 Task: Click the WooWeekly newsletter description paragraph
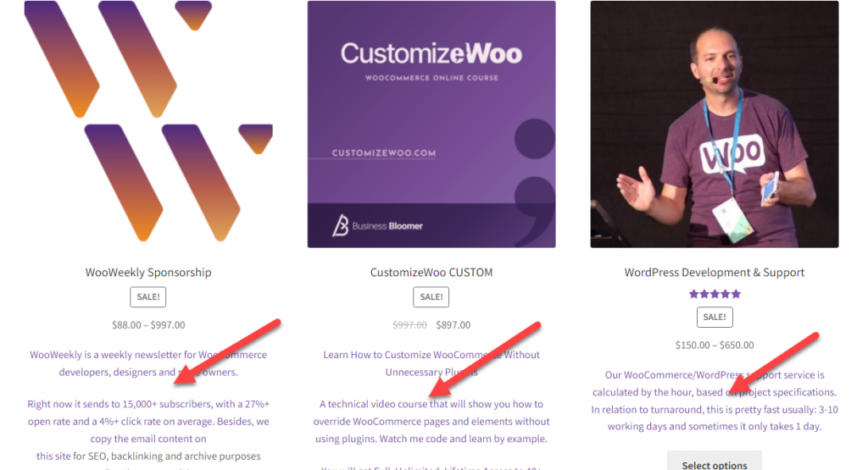[x=148, y=363]
